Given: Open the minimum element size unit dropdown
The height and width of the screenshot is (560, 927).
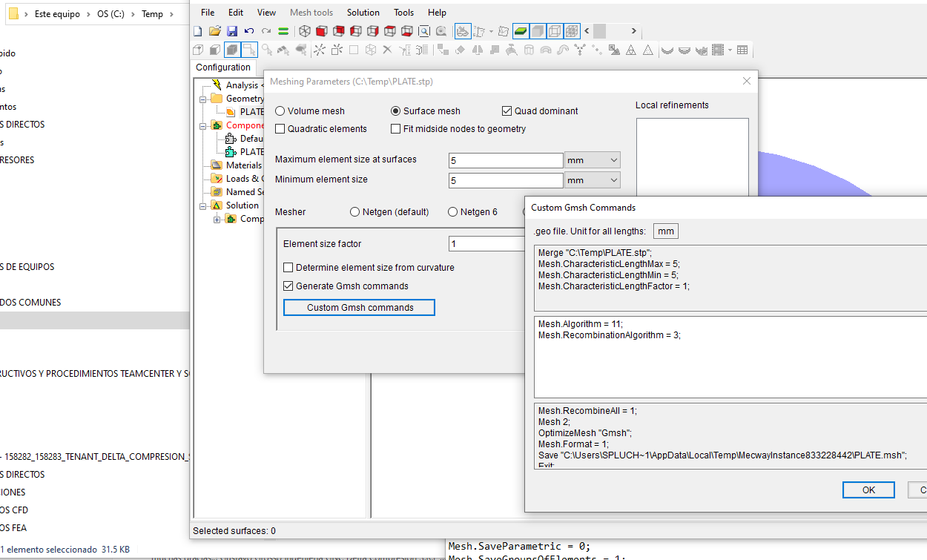Looking at the screenshot, I should 593,179.
